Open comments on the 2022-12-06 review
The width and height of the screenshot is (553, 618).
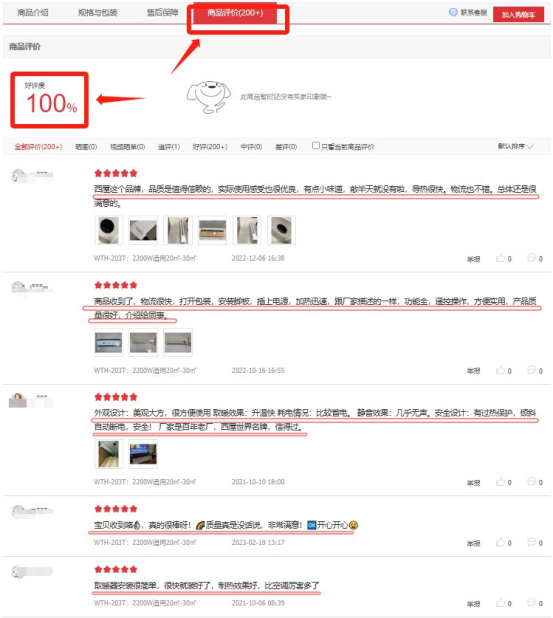pyautogui.click(x=531, y=258)
